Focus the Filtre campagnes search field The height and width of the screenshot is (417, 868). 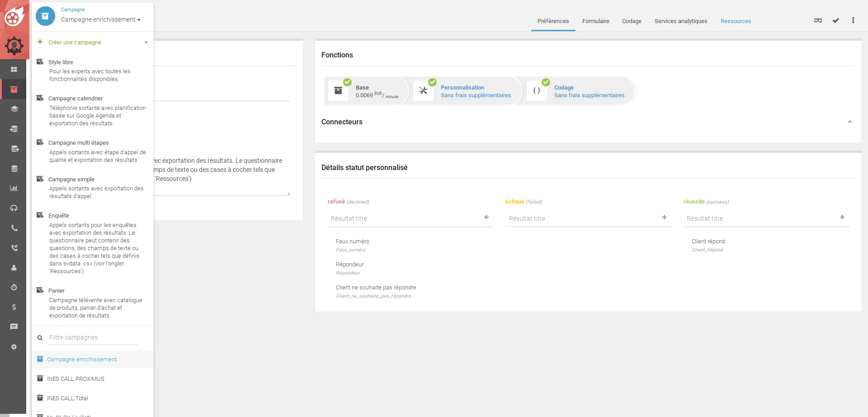tap(93, 338)
